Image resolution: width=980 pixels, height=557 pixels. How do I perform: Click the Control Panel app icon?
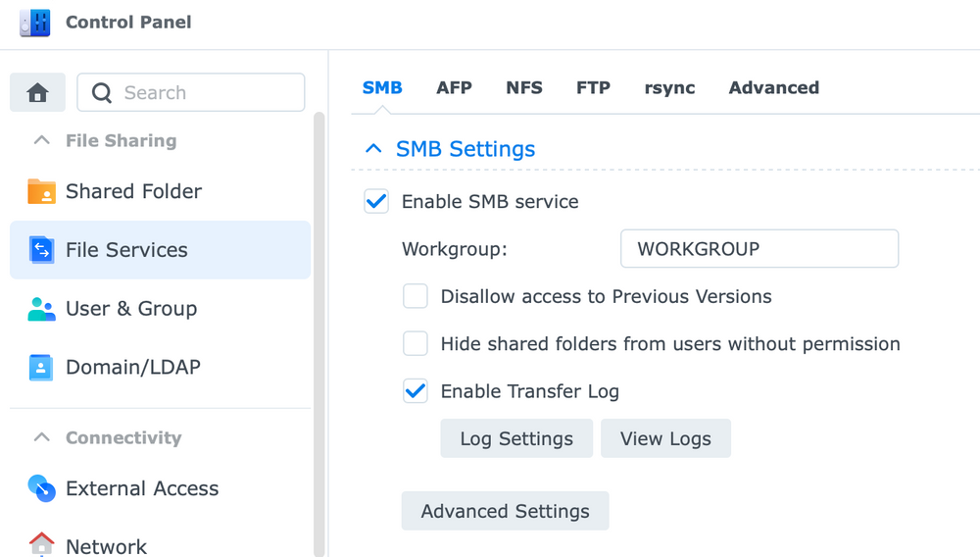(35, 23)
